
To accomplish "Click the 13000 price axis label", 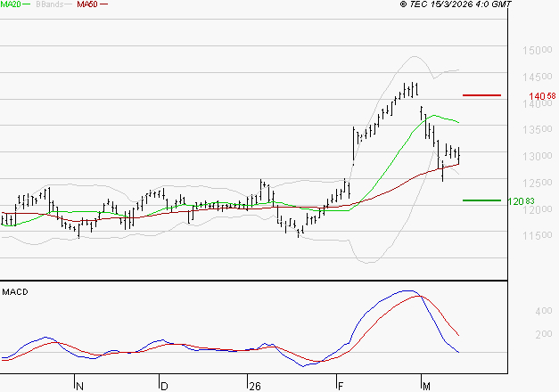I will [538, 156].
